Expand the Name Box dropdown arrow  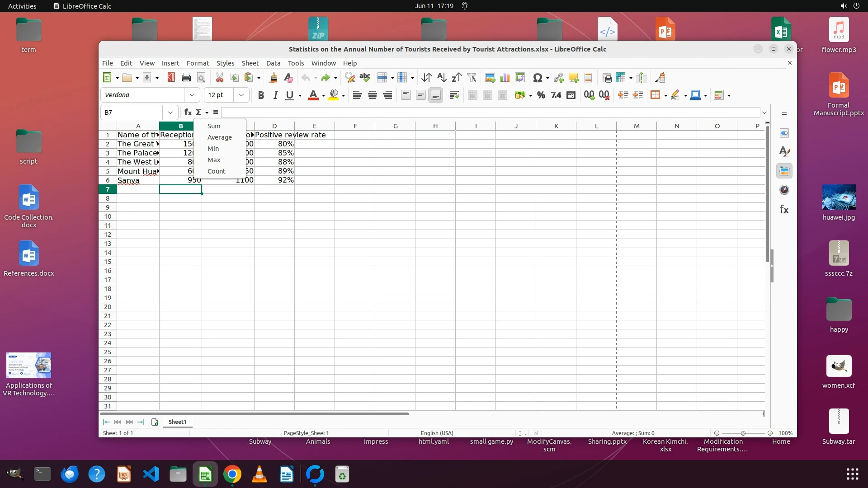(170, 113)
